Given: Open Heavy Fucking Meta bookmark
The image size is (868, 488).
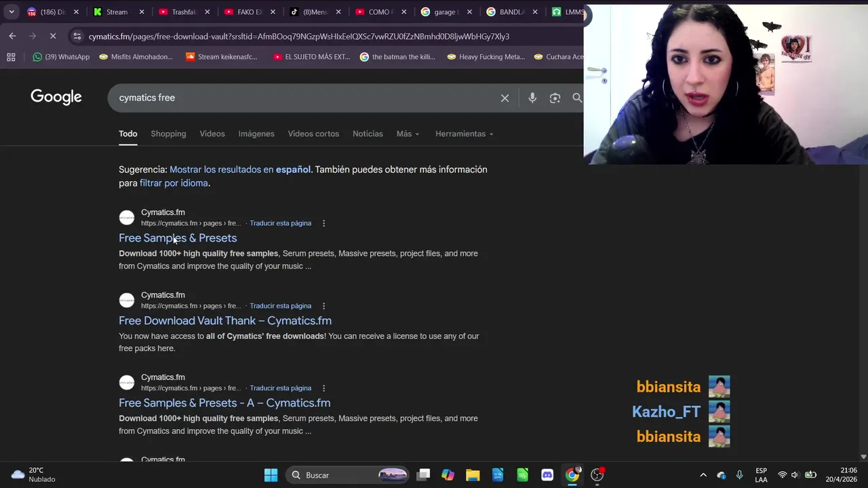Looking at the screenshot, I should [486, 57].
